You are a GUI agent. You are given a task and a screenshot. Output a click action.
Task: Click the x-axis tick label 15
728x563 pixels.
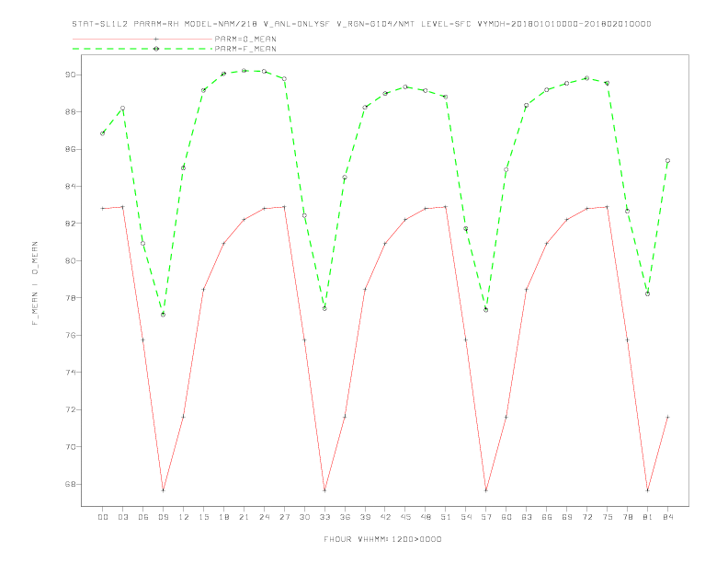pyautogui.click(x=203, y=517)
